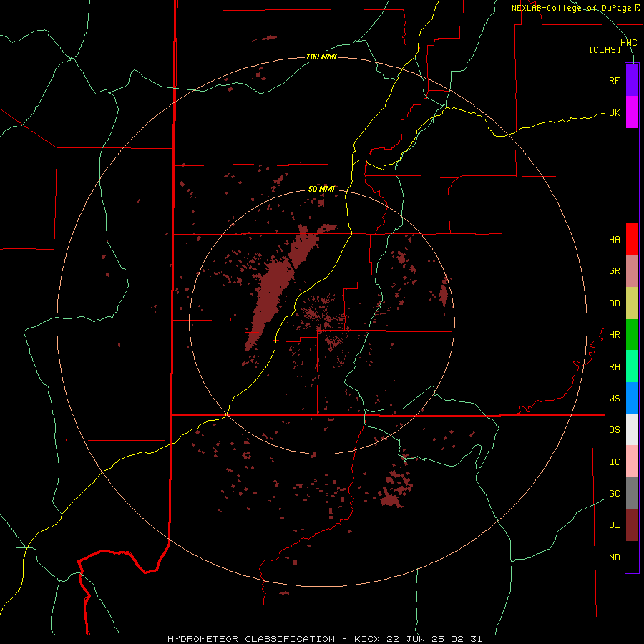Click the UK magenta legend swatch
Screen dimensions: 644x644
point(632,112)
